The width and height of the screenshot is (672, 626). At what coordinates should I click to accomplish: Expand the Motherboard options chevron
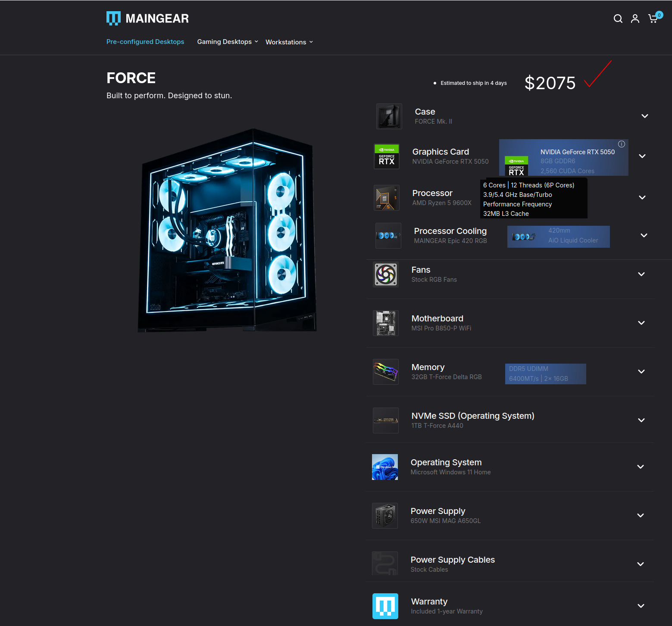641,323
